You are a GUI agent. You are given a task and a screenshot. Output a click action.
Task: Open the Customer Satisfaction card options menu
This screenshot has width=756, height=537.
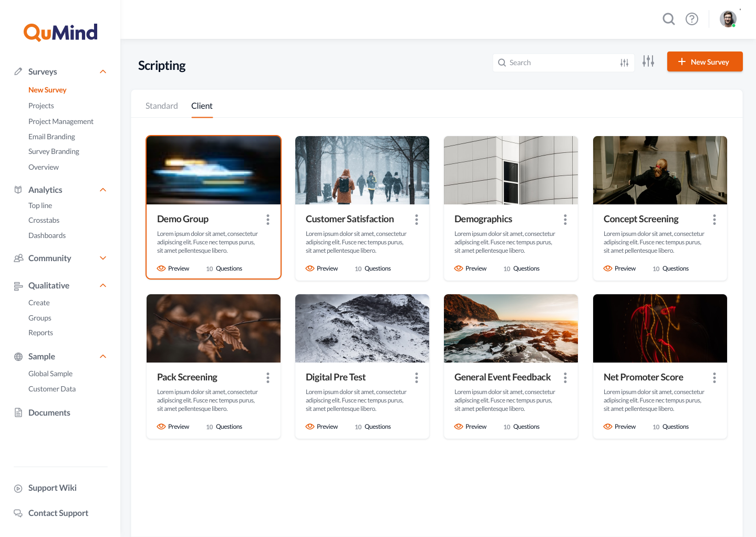point(417,220)
